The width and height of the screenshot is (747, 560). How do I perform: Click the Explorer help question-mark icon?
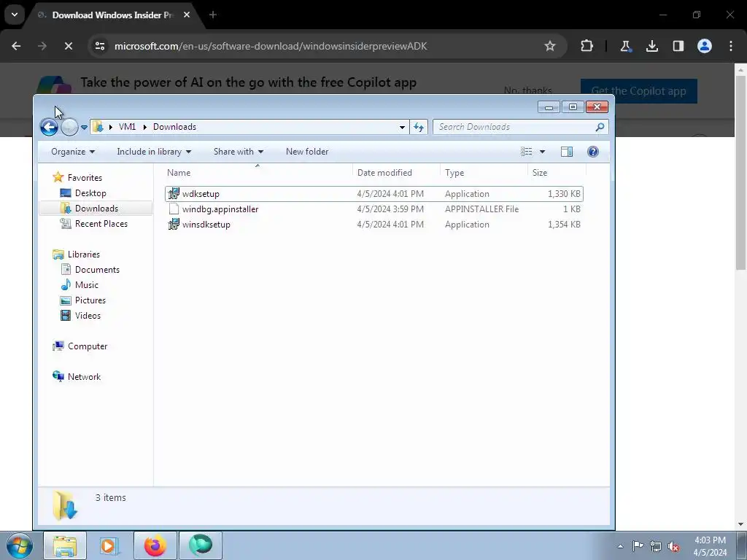pos(592,152)
